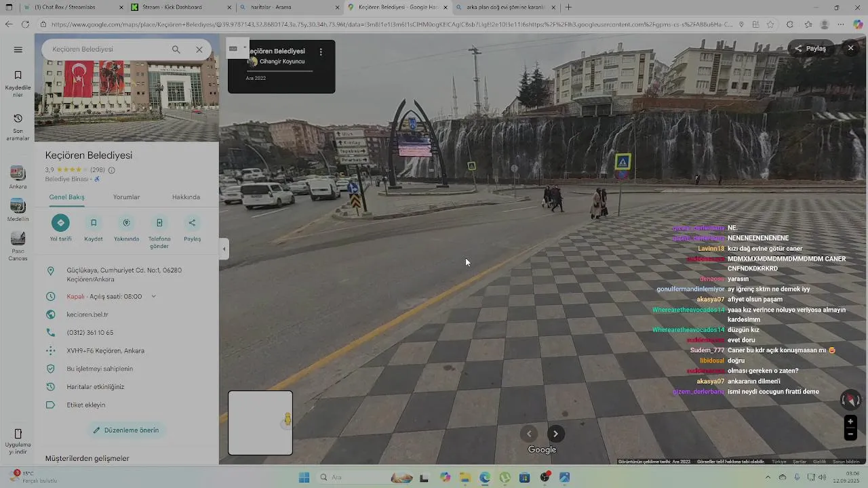The width and height of the screenshot is (868, 488).
Task: Go to next Street View photo arrow
Action: coord(555,434)
